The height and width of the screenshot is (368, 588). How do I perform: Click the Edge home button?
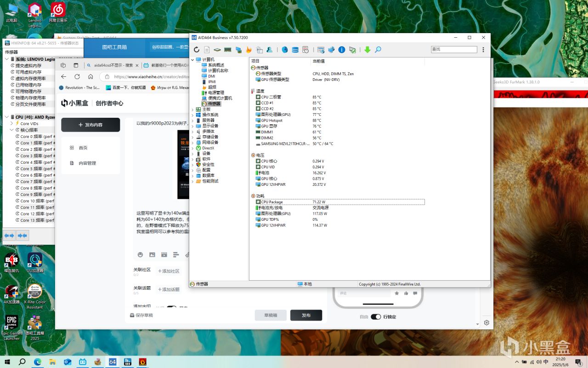(x=90, y=77)
